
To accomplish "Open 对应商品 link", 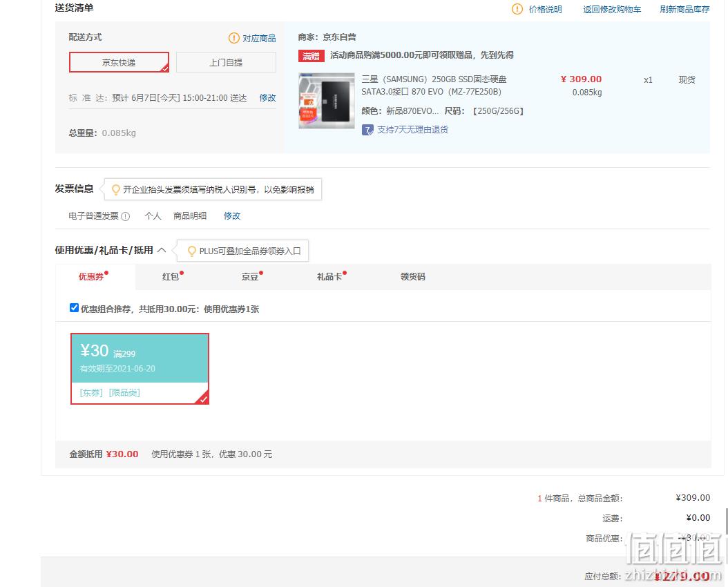I will point(259,38).
